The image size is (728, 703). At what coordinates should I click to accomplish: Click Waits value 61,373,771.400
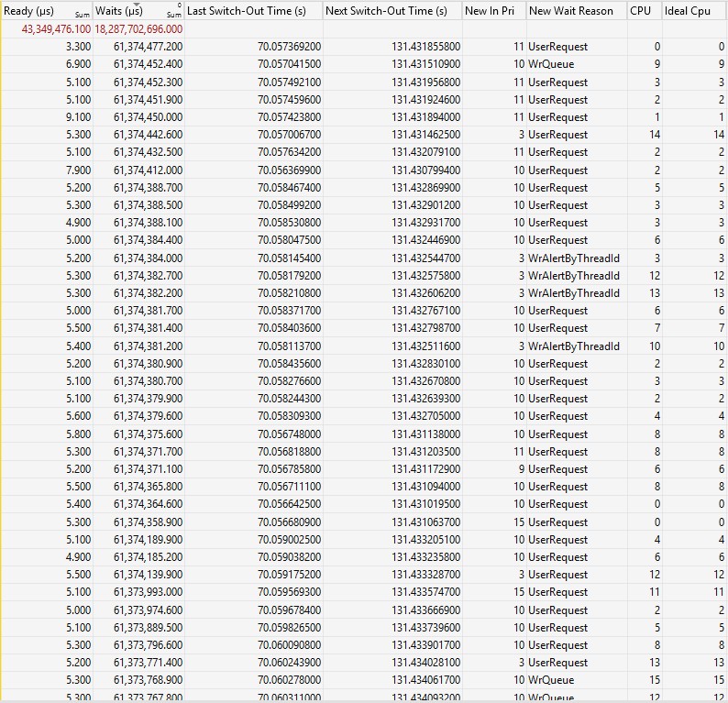coord(149,663)
